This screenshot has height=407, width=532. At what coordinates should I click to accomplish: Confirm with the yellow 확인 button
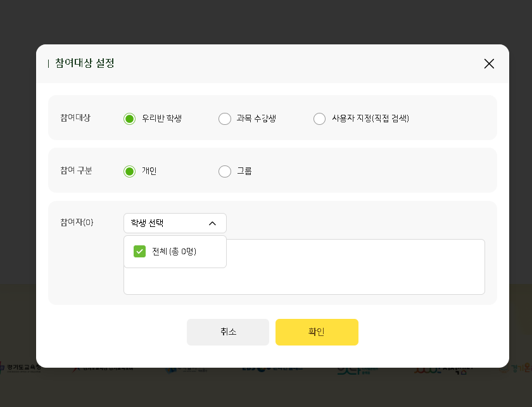point(317,332)
